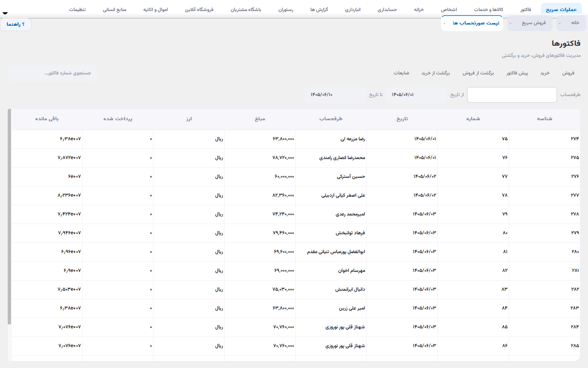The width and height of the screenshot is (588, 368).
Task: Sort by the باقی مانده column header
Action: [x=47, y=119]
